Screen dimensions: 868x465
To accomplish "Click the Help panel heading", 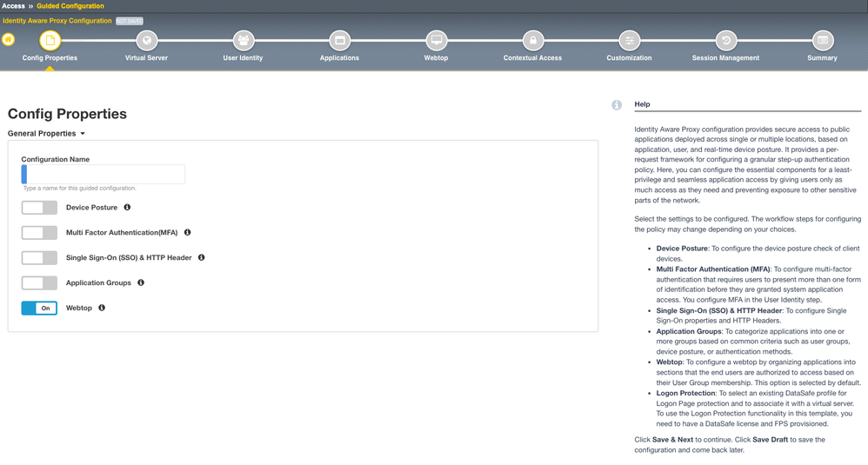I will coord(642,104).
